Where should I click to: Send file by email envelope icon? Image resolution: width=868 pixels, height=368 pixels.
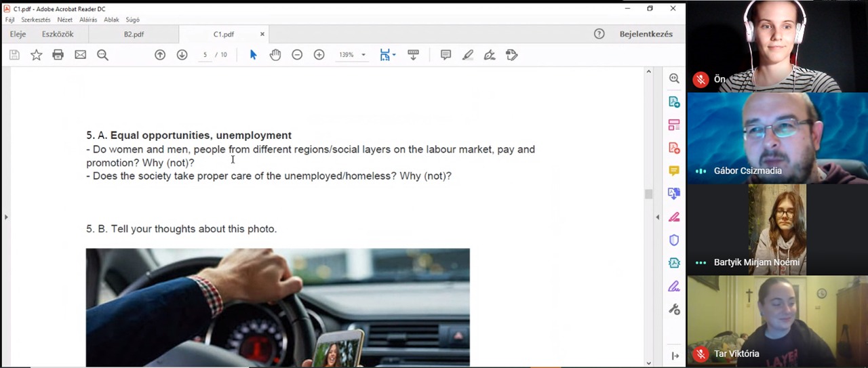81,55
